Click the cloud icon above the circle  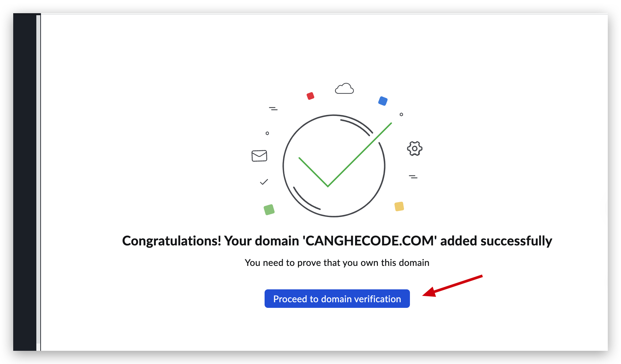(344, 89)
